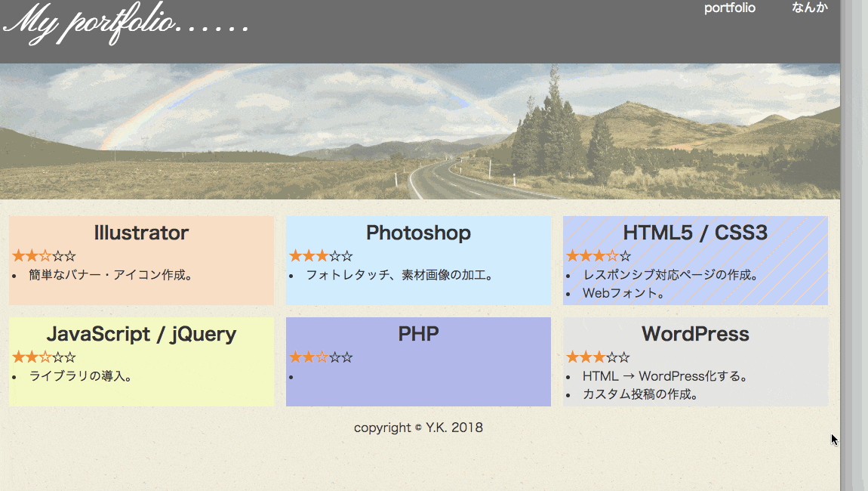Select the Photoshop card heading
Viewport: 868px width, 491px height.
[x=418, y=233]
